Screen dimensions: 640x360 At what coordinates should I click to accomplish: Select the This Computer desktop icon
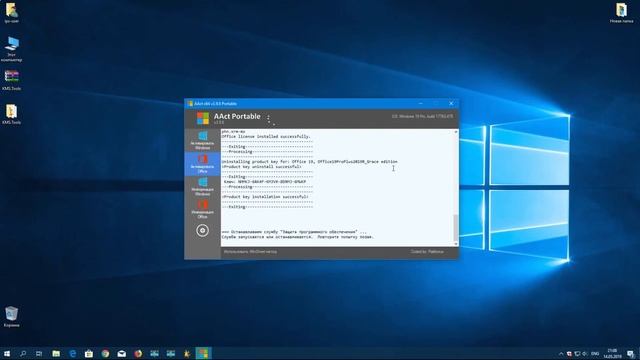tap(11, 49)
